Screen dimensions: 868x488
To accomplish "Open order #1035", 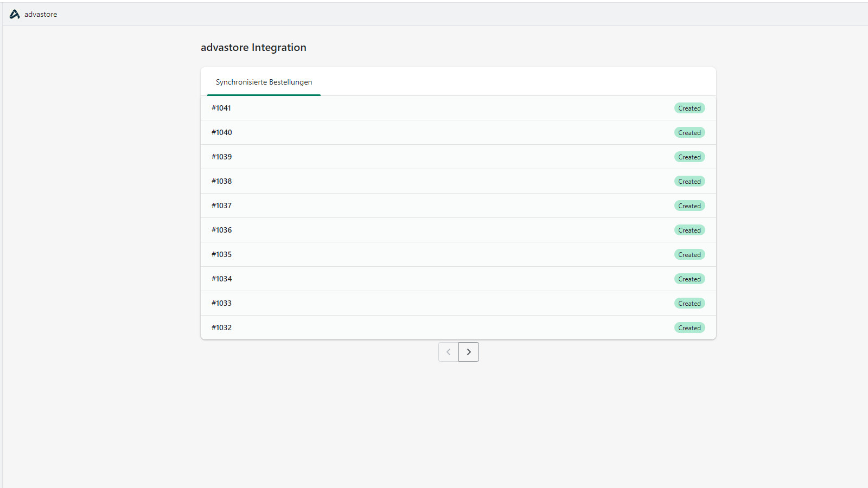I will point(458,254).
